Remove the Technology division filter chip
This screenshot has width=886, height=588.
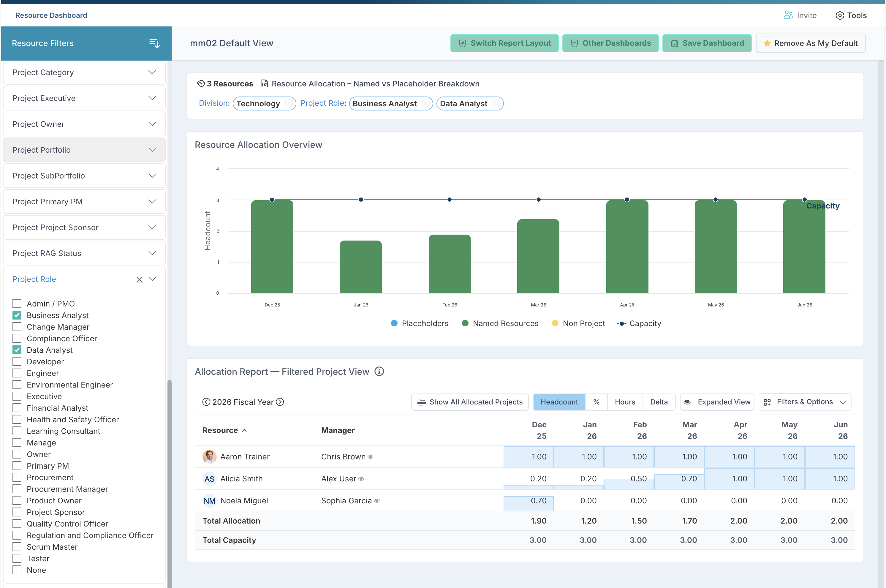tap(289, 104)
